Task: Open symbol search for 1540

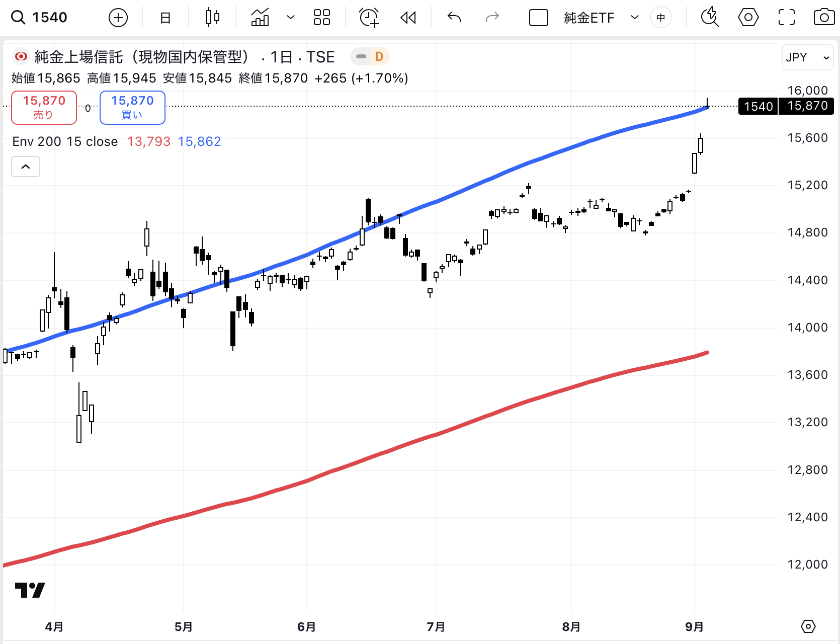Action: click(39, 18)
